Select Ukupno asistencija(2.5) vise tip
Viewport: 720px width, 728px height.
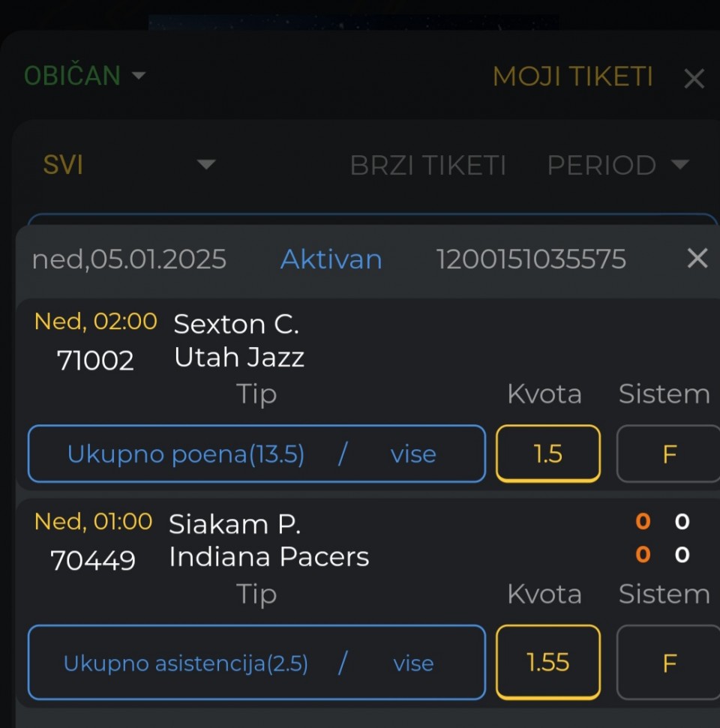point(256,663)
